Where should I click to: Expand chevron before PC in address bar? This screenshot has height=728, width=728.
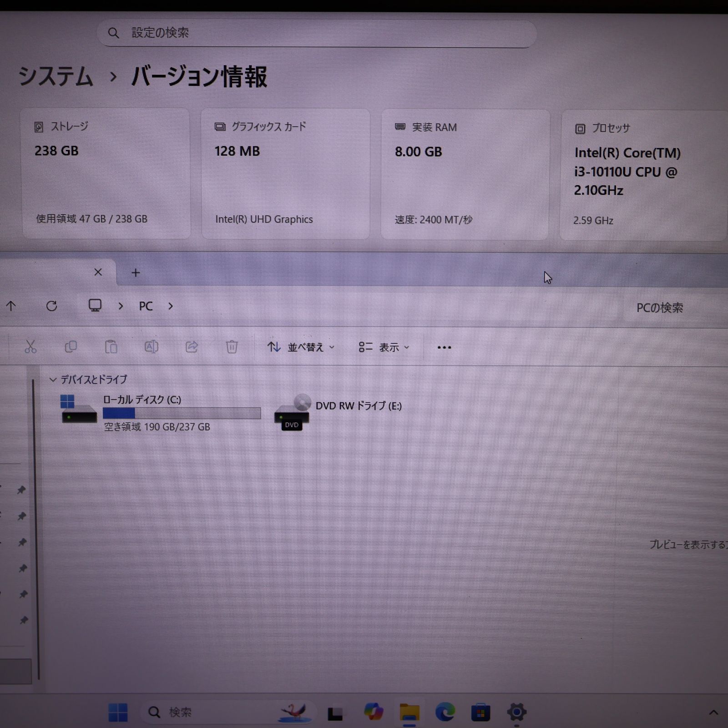(121, 306)
